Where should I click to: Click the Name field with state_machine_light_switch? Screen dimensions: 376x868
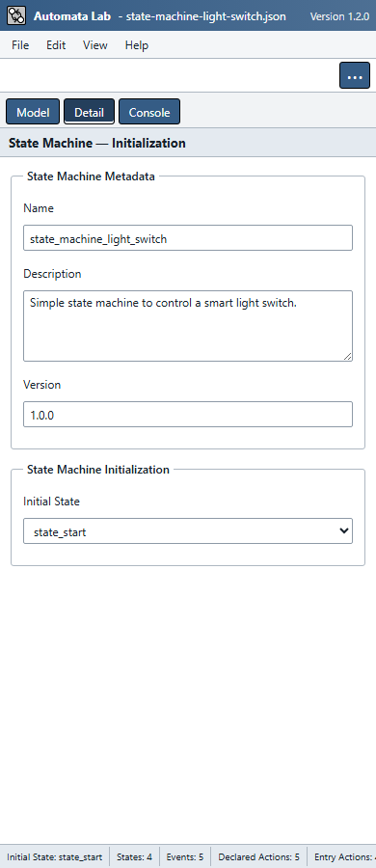pyautogui.click(x=188, y=238)
